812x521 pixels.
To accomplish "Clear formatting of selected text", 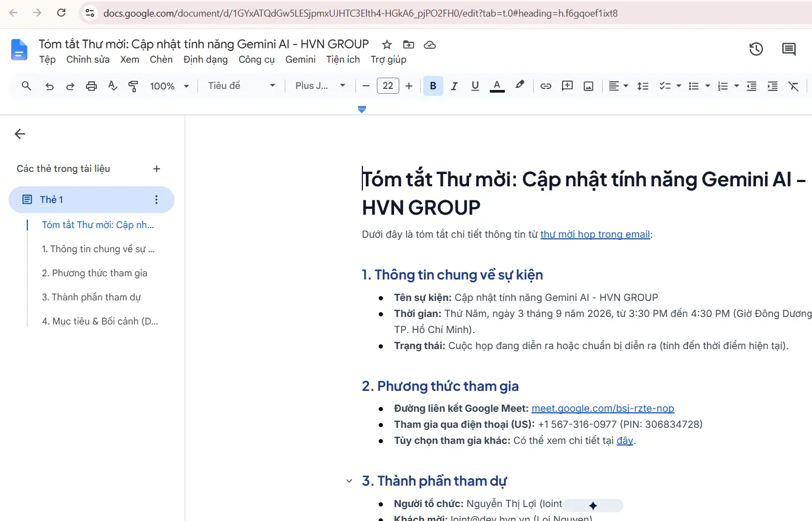I will (x=793, y=86).
